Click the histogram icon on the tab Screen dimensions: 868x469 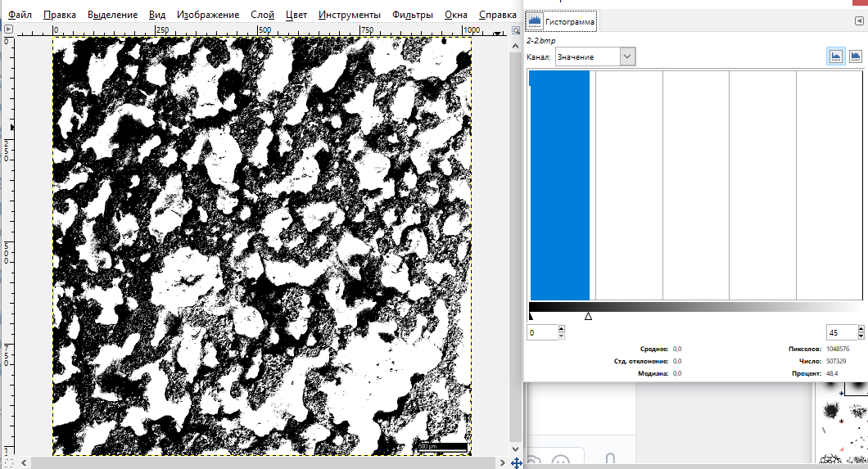(535, 21)
